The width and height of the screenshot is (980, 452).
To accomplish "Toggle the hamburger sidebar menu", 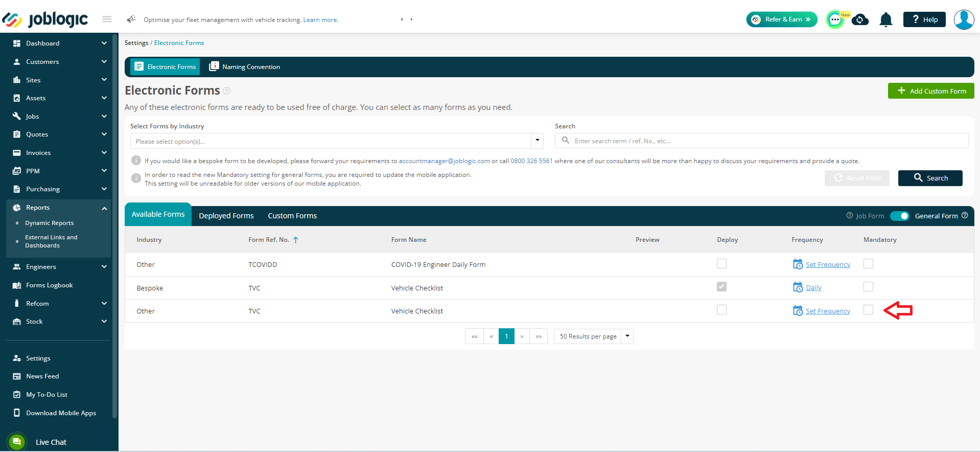I will tap(107, 19).
